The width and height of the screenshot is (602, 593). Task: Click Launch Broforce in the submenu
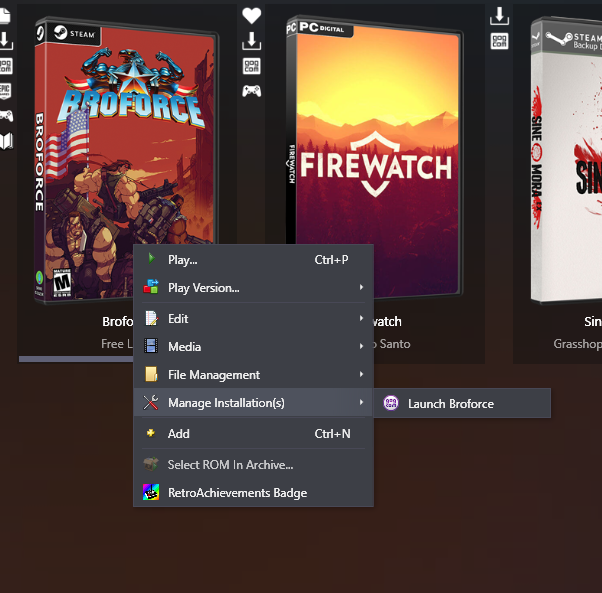point(462,403)
